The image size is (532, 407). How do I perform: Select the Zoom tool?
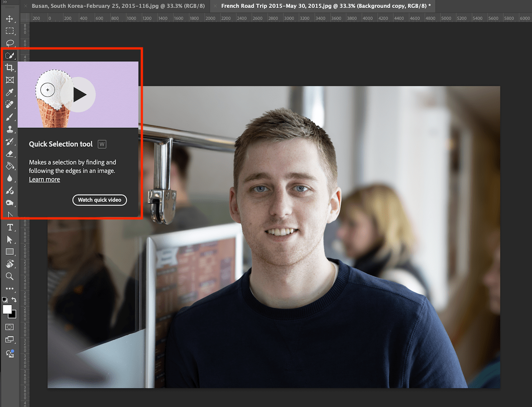tap(10, 276)
